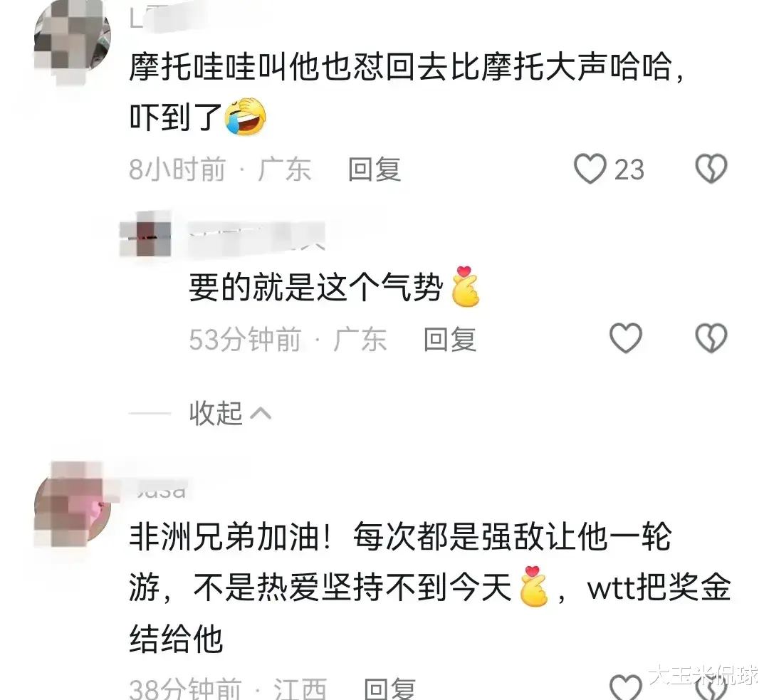Reply to the 38分钟前 江西 comment
Screen dimensions: 769x700
tap(390, 688)
